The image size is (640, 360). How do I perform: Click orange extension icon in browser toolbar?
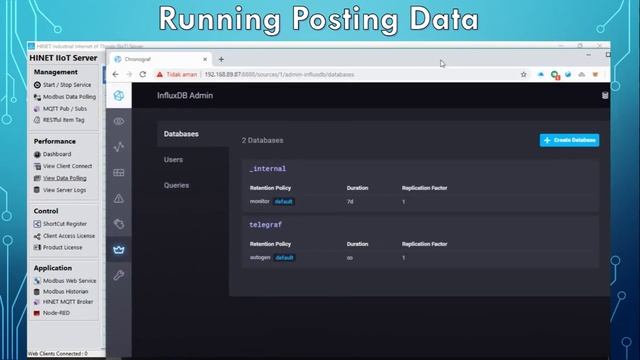coord(596,74)
